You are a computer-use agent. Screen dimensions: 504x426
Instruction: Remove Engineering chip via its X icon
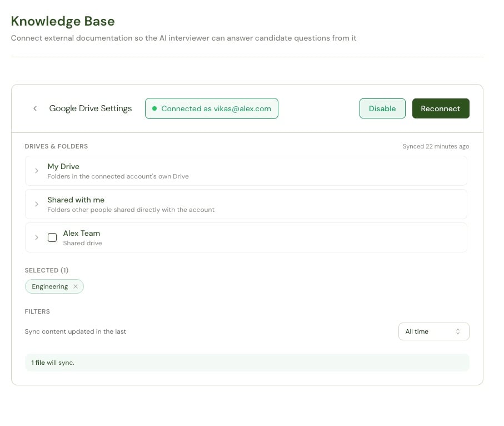coord(76,286)
